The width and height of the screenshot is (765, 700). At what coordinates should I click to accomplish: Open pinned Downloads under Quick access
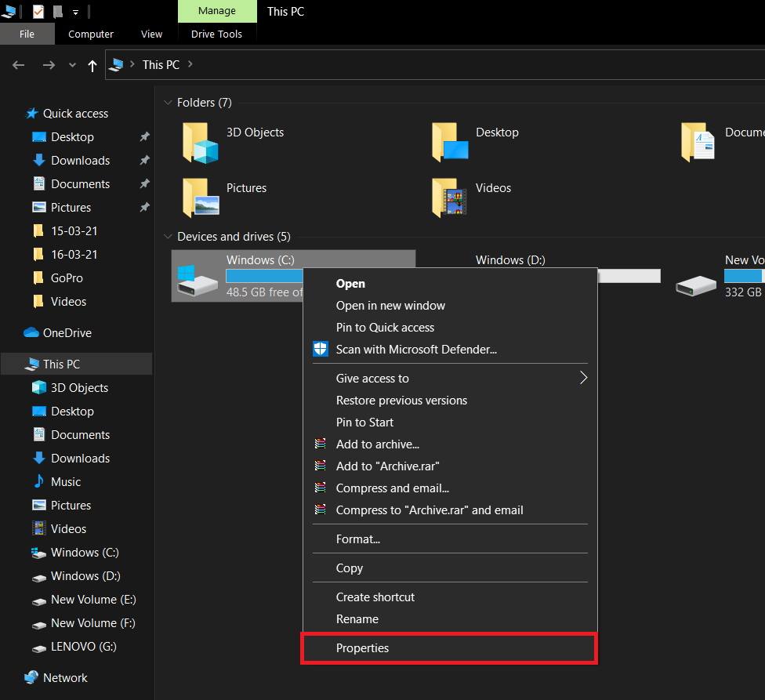pyautogui.click(x=81, y=161)
